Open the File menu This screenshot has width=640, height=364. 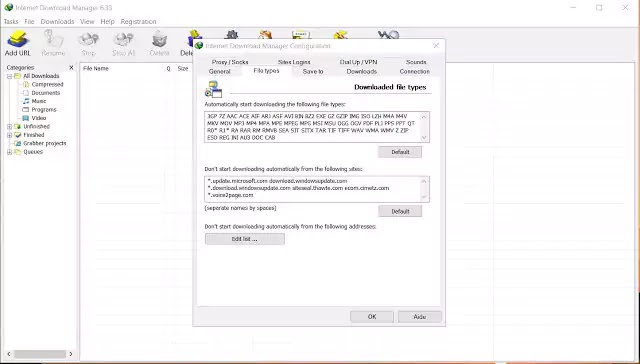click(29, 21)
